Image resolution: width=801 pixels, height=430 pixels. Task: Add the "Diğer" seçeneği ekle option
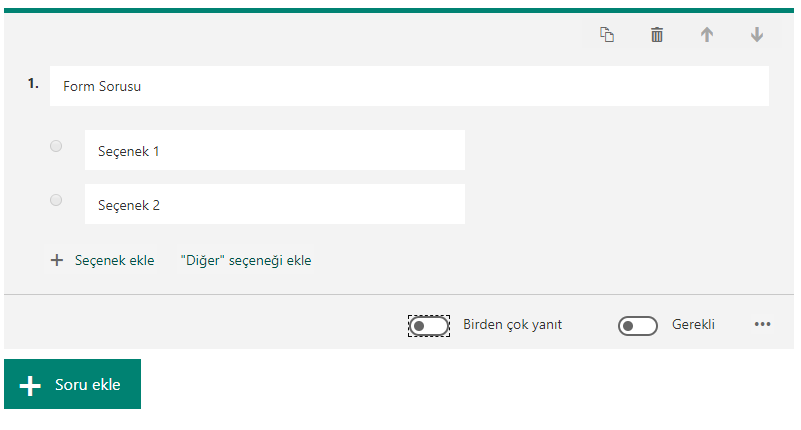[246, 260]
